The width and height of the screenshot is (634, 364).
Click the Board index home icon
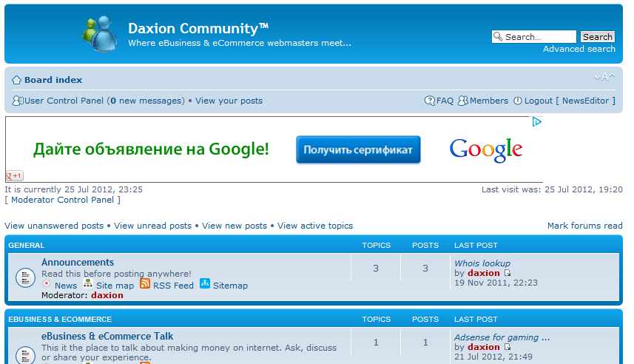tap(16, 80)
